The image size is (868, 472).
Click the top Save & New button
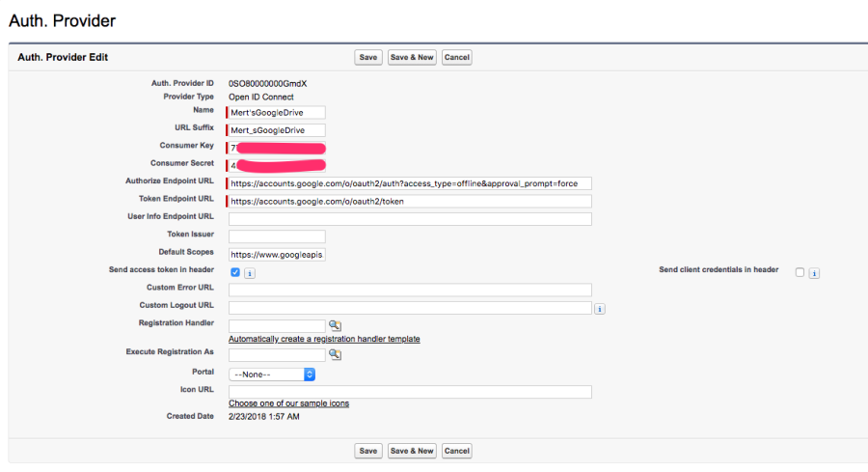412,58
